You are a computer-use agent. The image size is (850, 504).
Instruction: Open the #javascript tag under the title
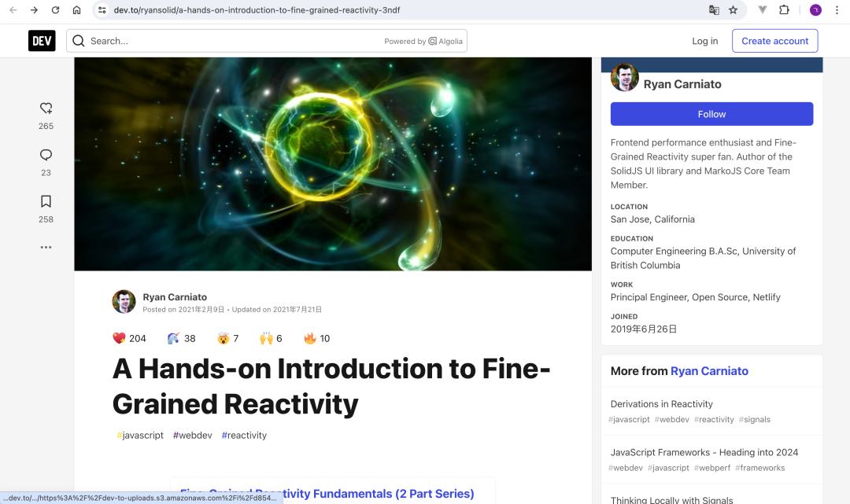[x=140, y=436]
